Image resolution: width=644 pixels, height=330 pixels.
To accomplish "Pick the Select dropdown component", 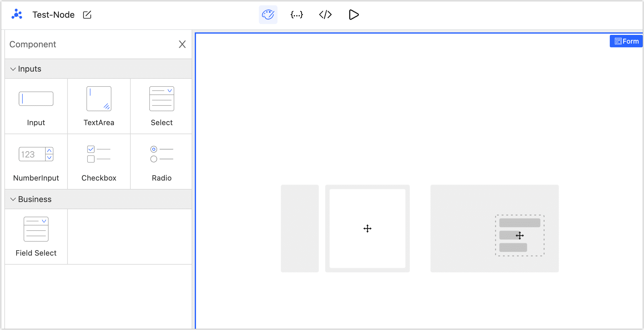I will click(161, 106).
